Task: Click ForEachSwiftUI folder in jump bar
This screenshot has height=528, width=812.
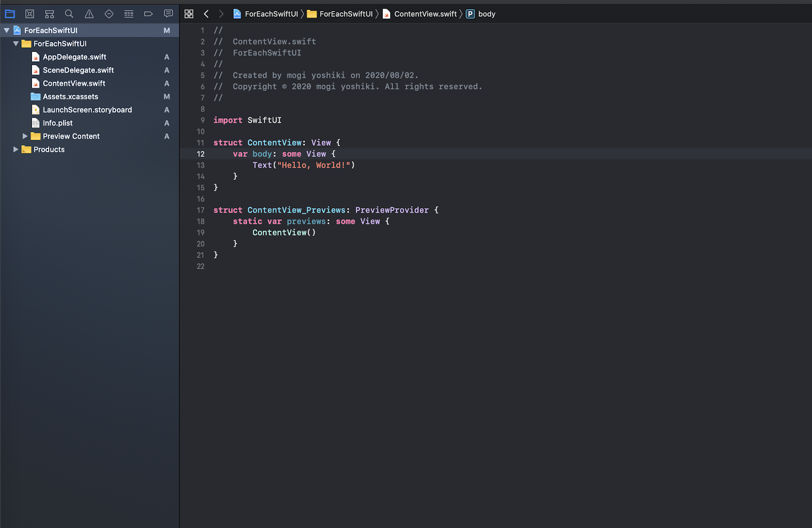Action: click(340, 14)
